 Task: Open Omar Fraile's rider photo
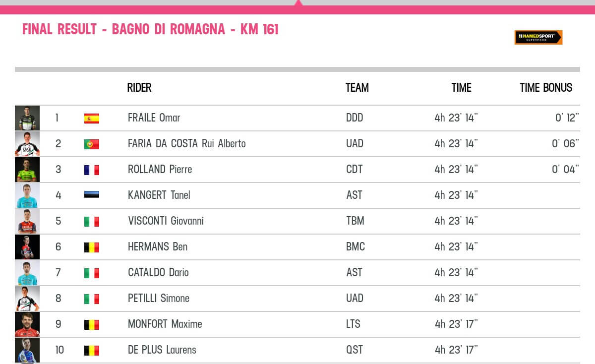click(27, 118)
